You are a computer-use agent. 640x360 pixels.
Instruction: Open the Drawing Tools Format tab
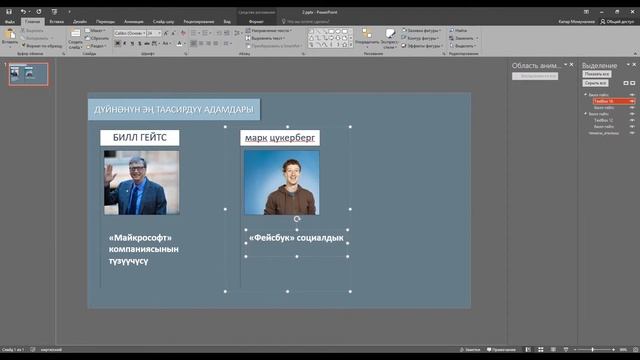tap(256, 21)
